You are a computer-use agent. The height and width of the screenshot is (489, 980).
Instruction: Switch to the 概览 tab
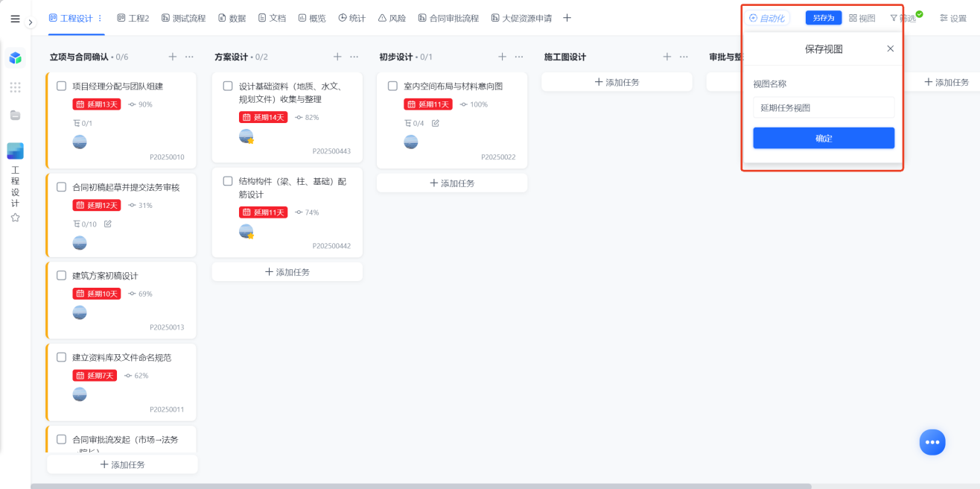[312, 18]
